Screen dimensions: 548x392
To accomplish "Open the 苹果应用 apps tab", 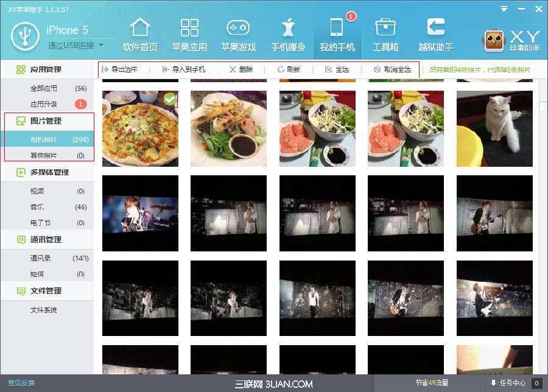I will [189, 35].
